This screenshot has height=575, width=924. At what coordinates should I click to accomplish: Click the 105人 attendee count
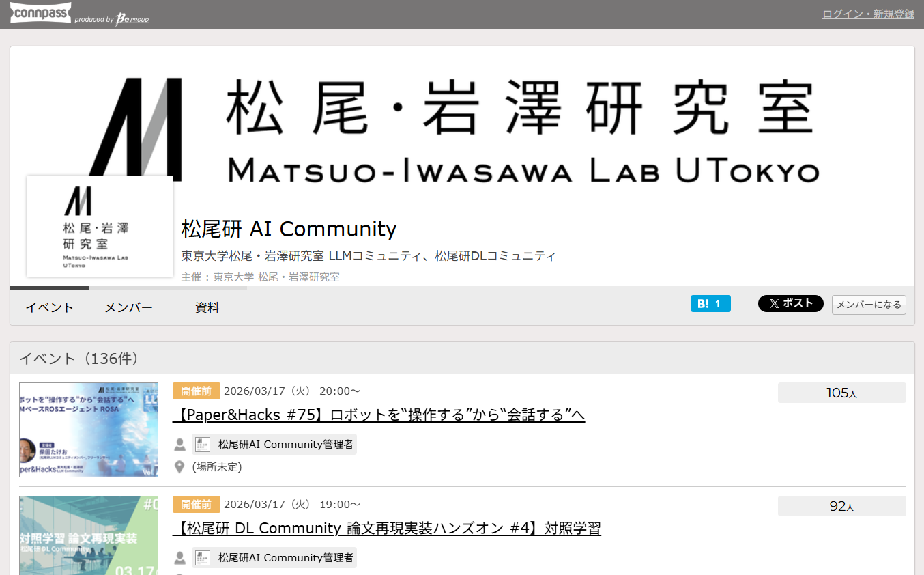[841, 392]
